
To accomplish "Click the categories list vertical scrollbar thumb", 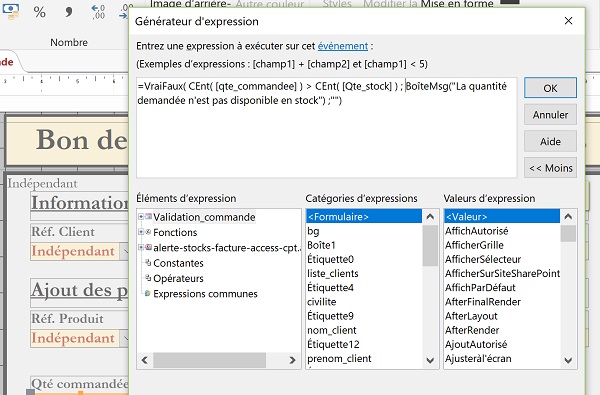I will point(430,245).
